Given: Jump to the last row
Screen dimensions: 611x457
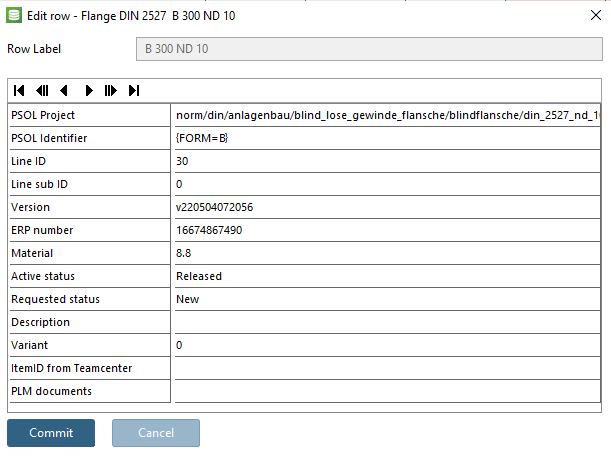Looking at the screenshot, I should (x=134, y=91).
